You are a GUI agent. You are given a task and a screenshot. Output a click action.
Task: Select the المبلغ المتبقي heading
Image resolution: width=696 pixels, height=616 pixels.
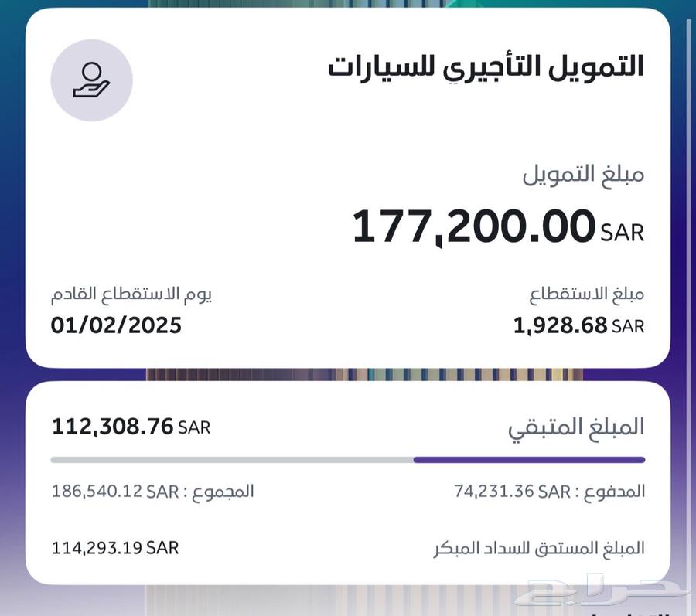[576, 428]
